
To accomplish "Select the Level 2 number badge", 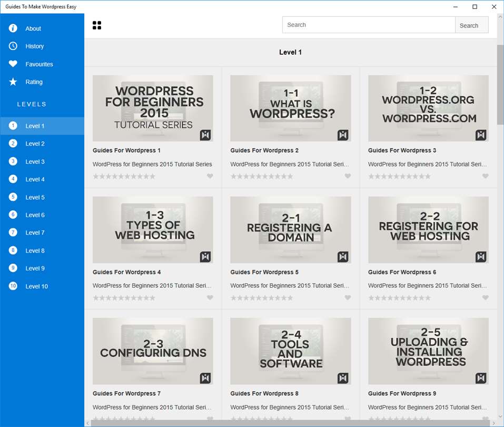I will pyautogui.click(x=13, y=143).
